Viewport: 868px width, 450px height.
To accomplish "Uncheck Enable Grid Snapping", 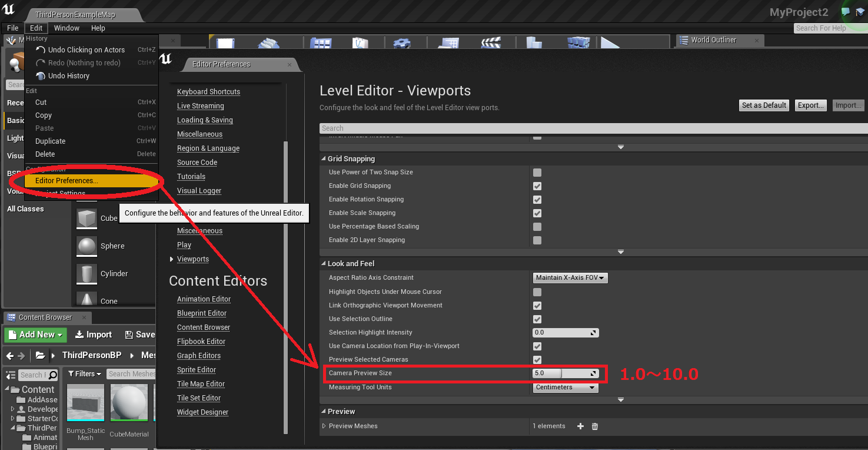I will (537, 186).
